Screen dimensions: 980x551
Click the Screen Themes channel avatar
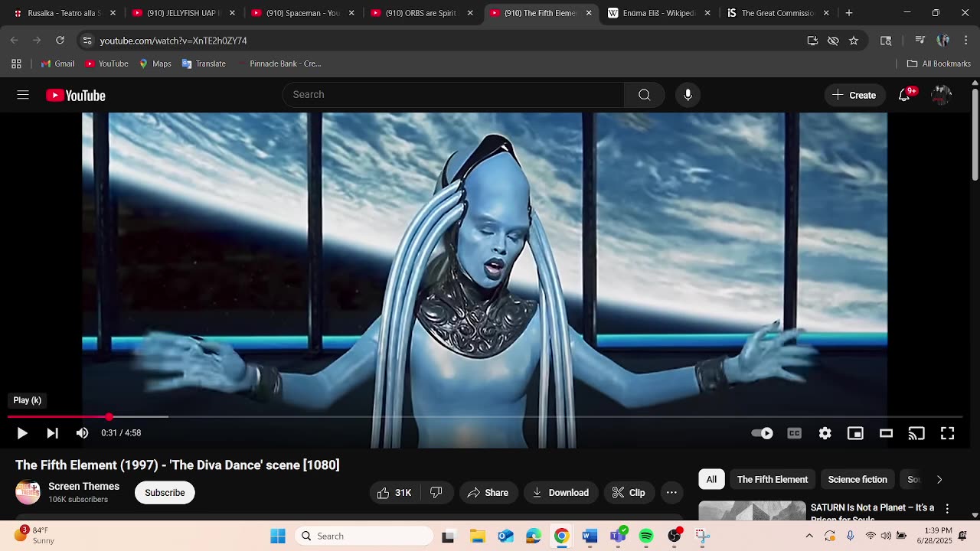point(28,493)
